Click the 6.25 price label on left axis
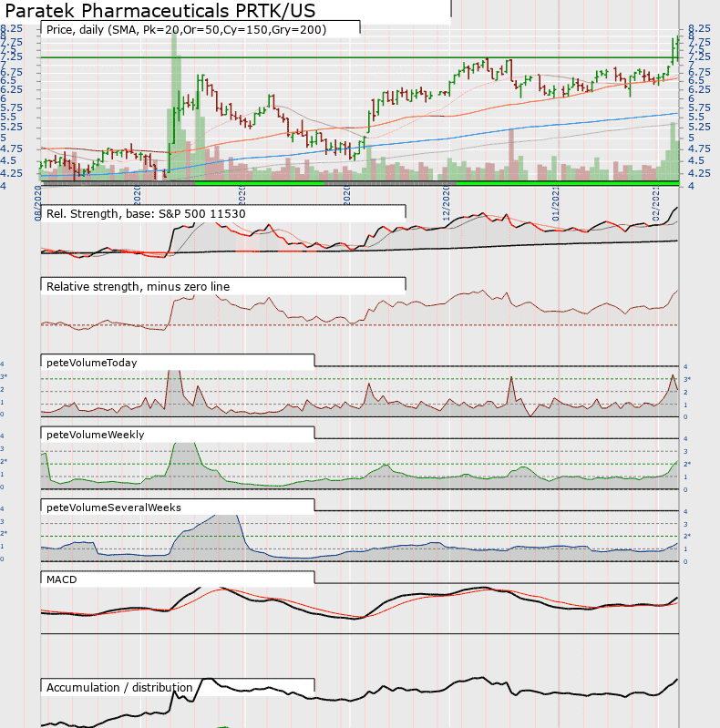720x728 pixels. click(11, 89)
